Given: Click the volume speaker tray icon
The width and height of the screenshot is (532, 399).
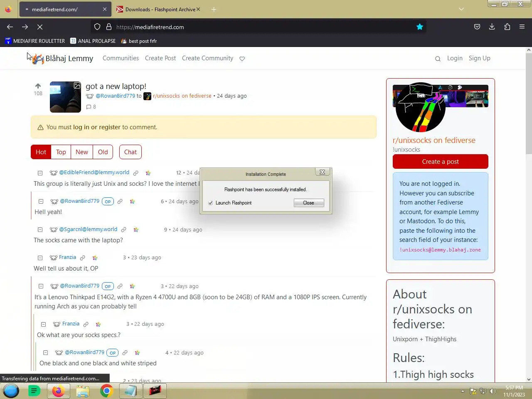Looking at the screenshot, I should point(493,391).
